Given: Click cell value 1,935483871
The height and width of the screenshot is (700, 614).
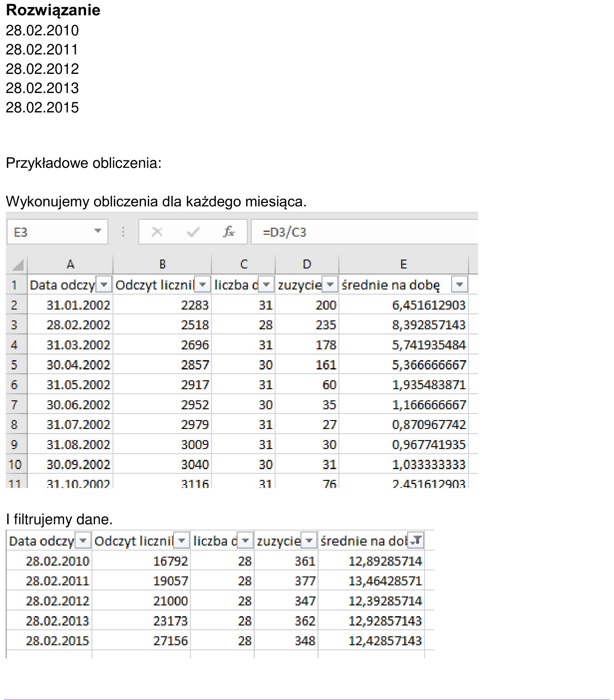Looking at the screenshot, I should click(x=404, y=385).
